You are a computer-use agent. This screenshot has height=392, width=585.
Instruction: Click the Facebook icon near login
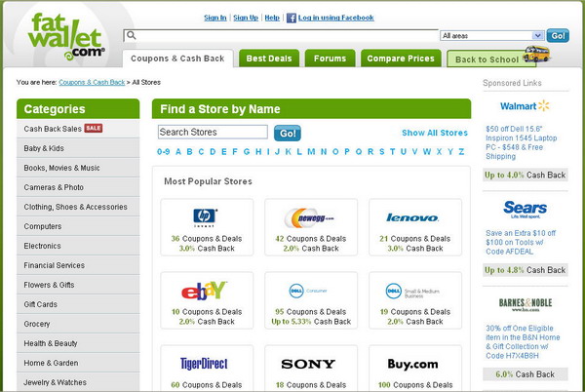click(291, 18)
